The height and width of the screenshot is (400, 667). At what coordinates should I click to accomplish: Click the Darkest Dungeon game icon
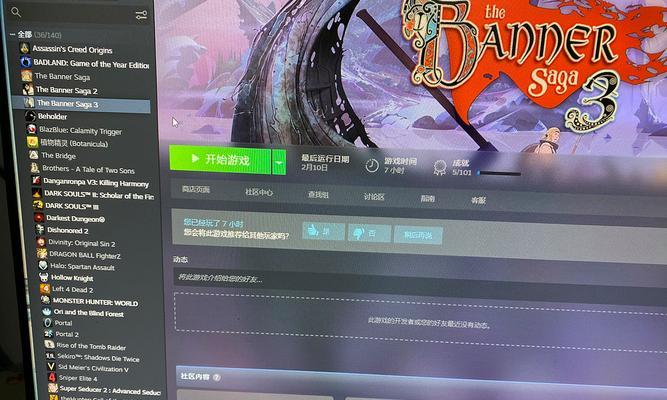click(39, 217)
